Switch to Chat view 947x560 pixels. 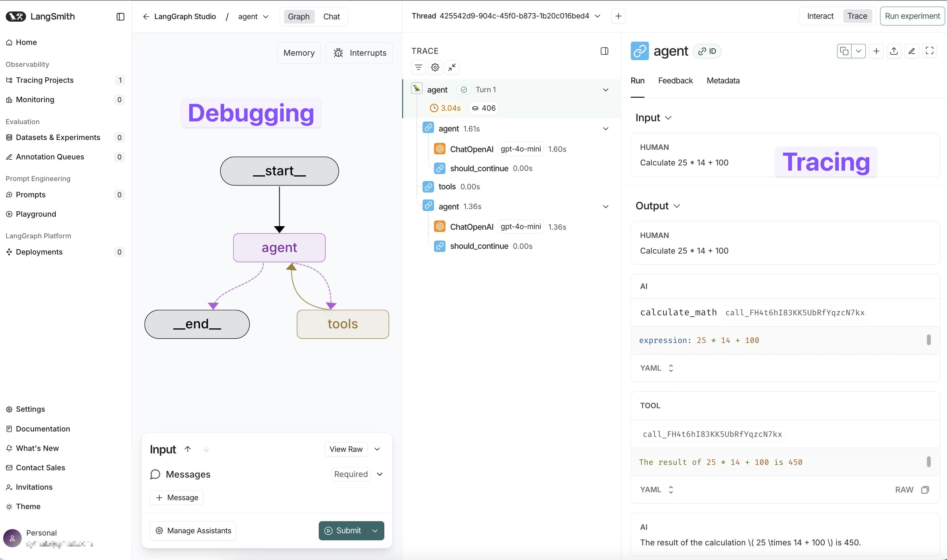coord(331,17)
